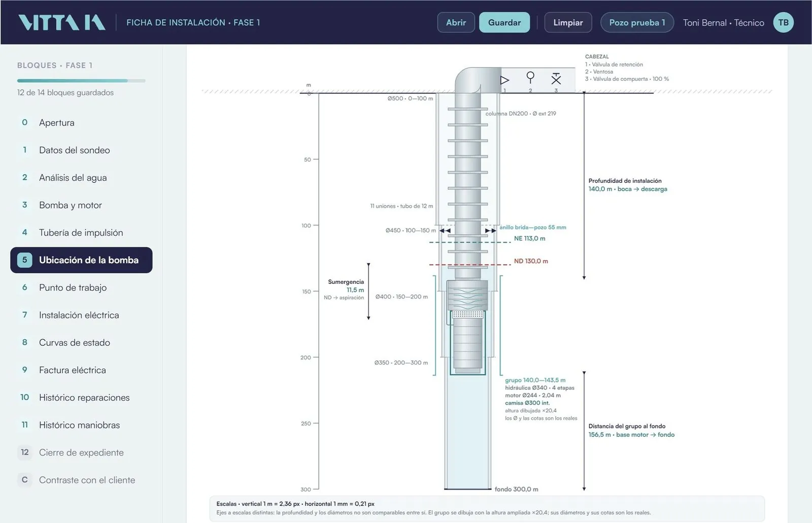812x523 pixels.
Task: Click the Limpiar button
Action: point(568,22)
